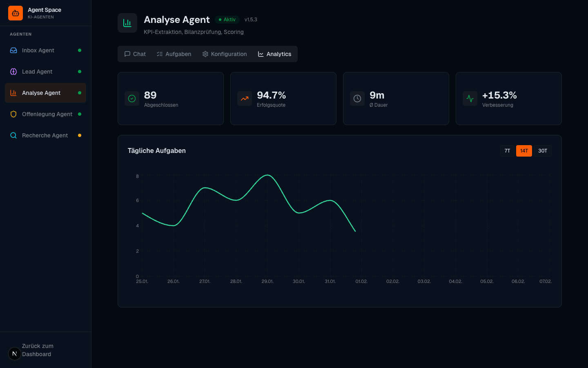Click the round N avatar icon bottom-left
Screen dimensions: 588x368
[15, 354]
